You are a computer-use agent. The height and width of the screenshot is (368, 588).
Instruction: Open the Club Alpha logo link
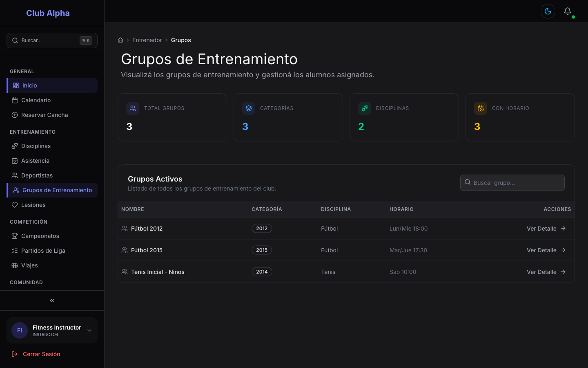[48, 13]
